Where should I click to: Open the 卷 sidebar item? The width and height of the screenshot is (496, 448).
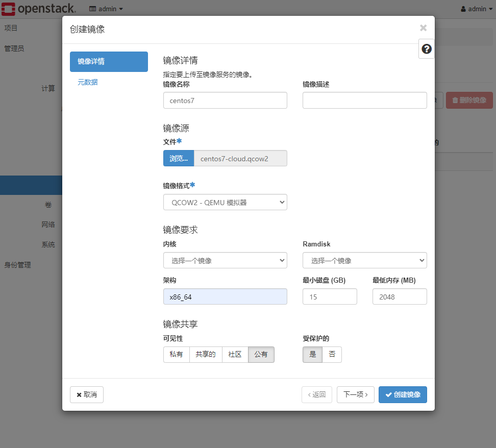click(x=48, y=205)
